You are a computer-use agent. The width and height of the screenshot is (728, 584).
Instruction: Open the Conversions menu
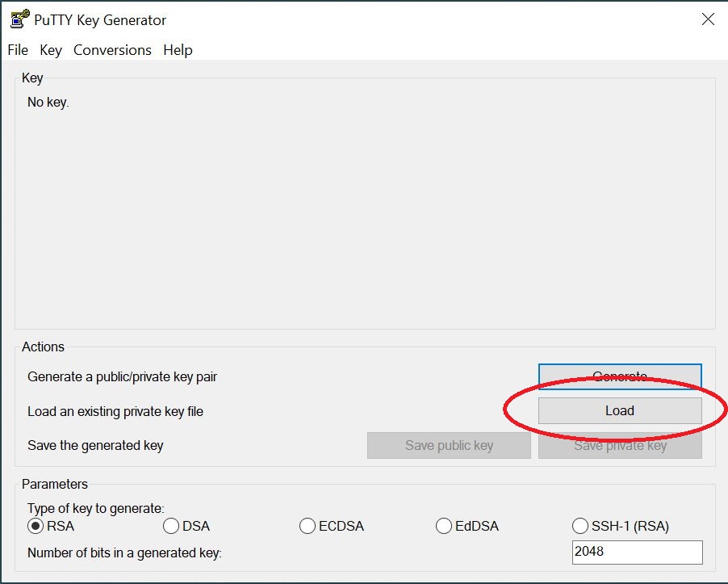tap(112, 50)
